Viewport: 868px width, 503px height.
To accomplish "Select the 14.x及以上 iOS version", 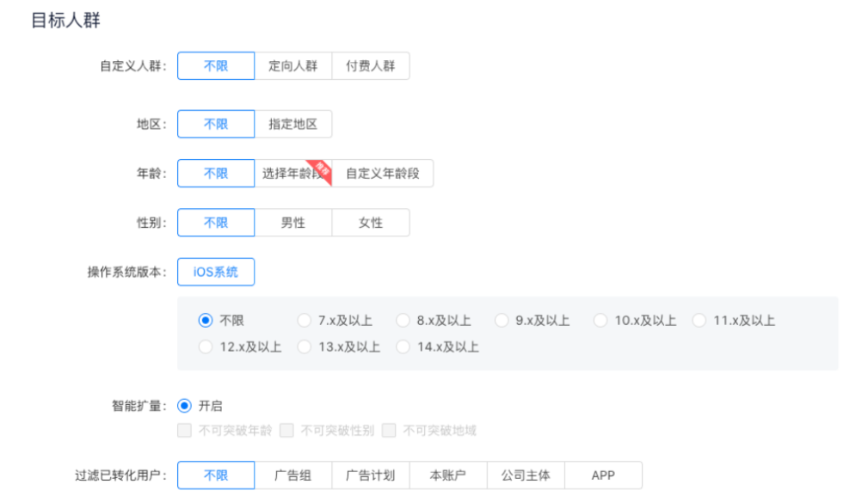I will point(403,347).
